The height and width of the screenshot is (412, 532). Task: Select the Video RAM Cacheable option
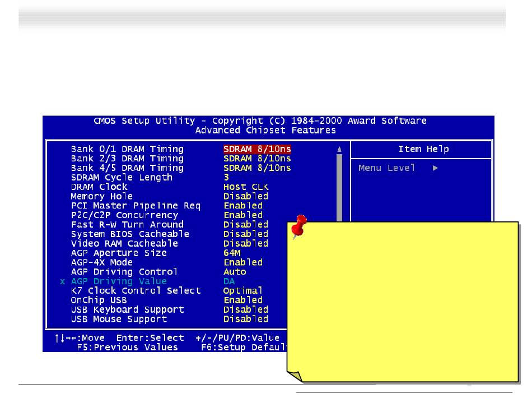click(x=124, y=243)
